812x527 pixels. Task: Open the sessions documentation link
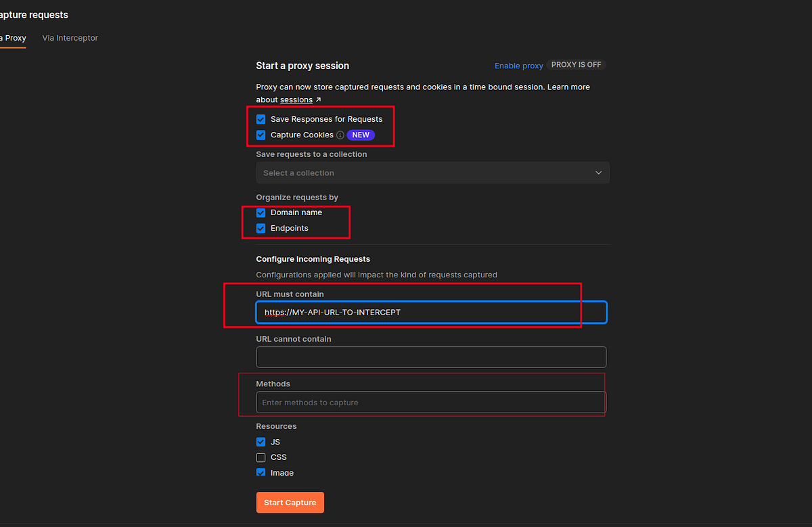point(298,99)
